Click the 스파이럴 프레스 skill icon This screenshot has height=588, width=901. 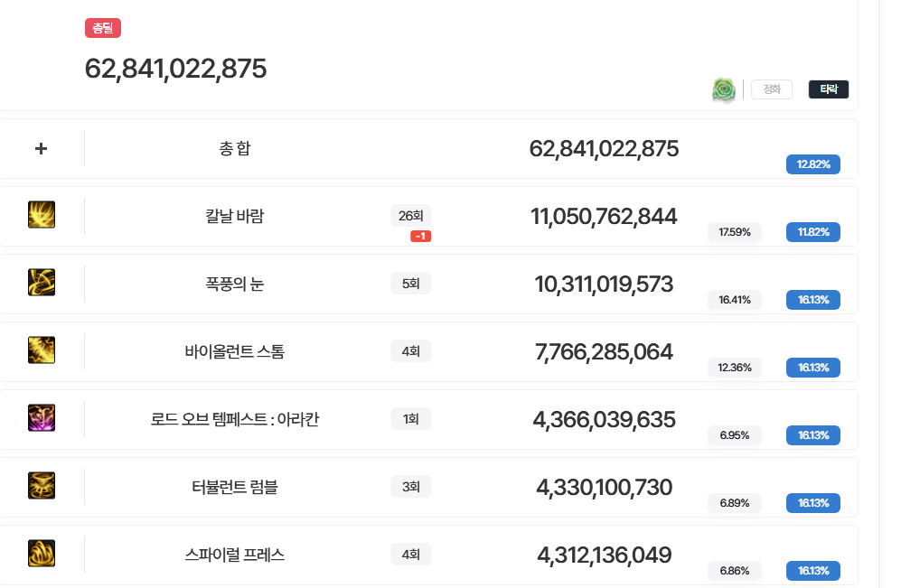42,554
